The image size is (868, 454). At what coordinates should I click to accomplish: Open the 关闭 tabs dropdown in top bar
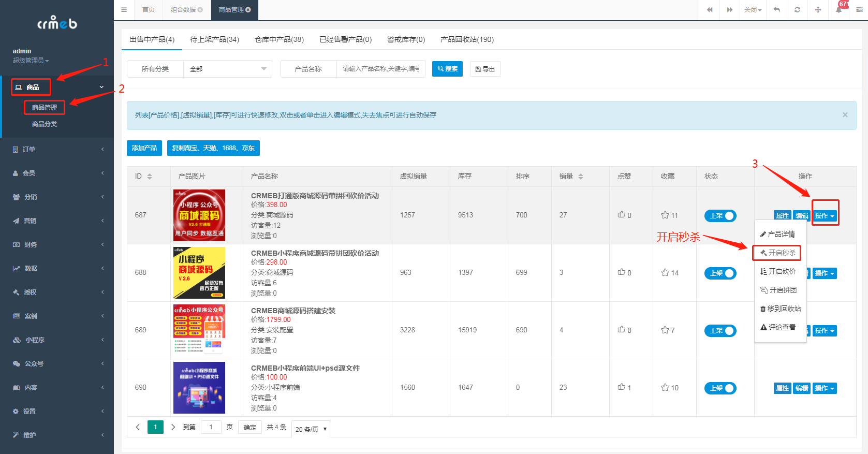753,10
